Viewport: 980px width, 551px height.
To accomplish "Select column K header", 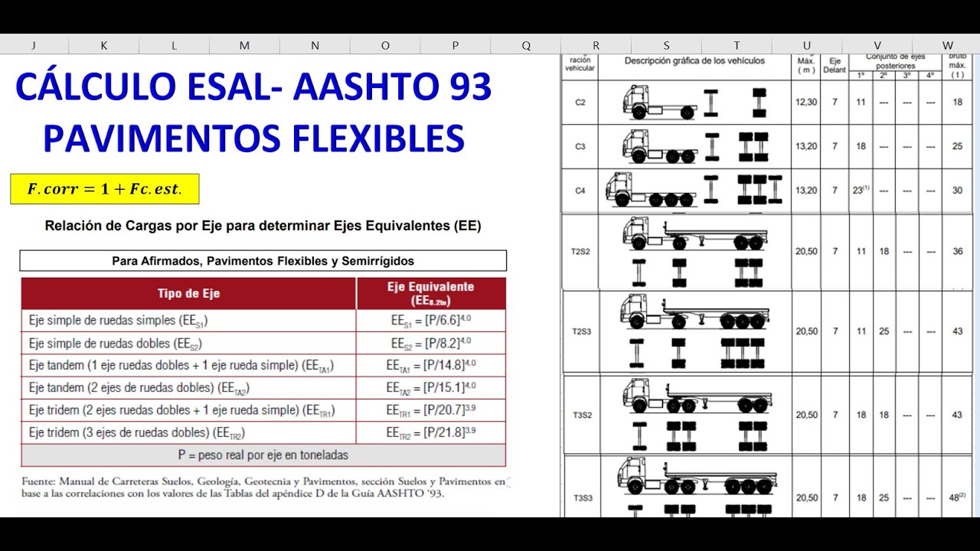I will (104, 45).
